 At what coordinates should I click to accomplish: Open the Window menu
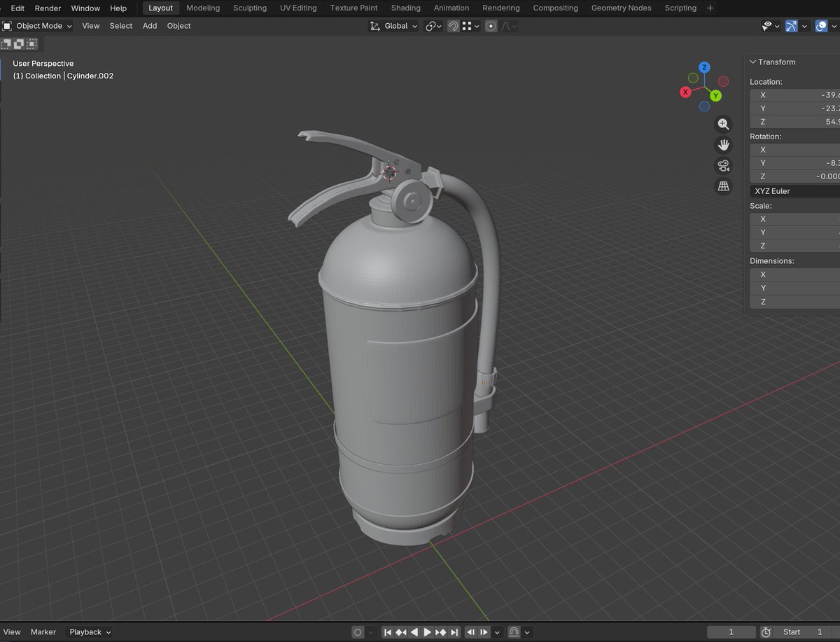85,8
